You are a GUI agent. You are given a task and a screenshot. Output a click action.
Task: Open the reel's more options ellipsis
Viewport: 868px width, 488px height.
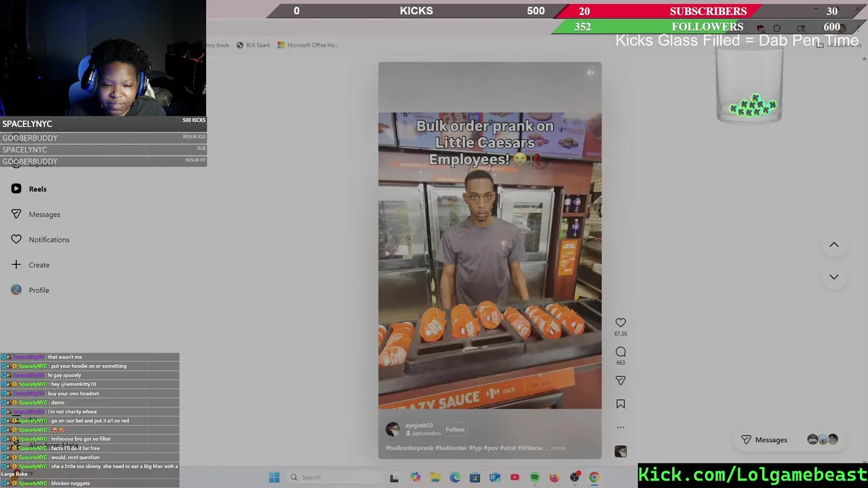tap(620, 428)
